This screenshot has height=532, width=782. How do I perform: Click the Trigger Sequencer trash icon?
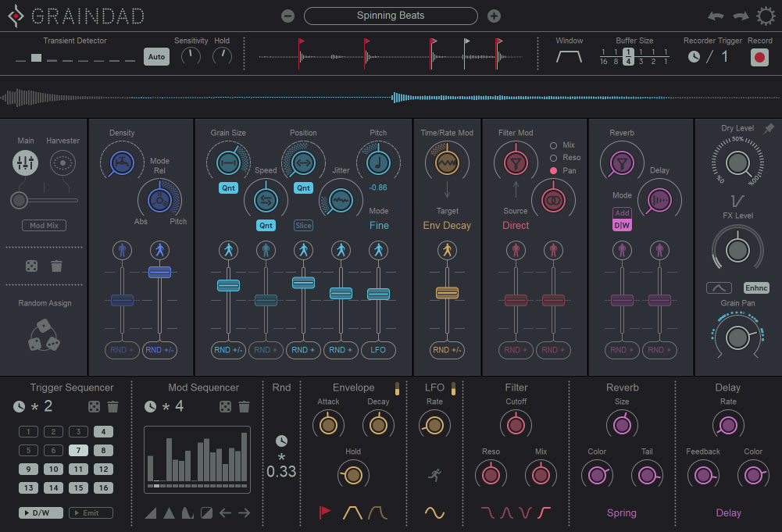pyautogui.click(x=113, y=407)
